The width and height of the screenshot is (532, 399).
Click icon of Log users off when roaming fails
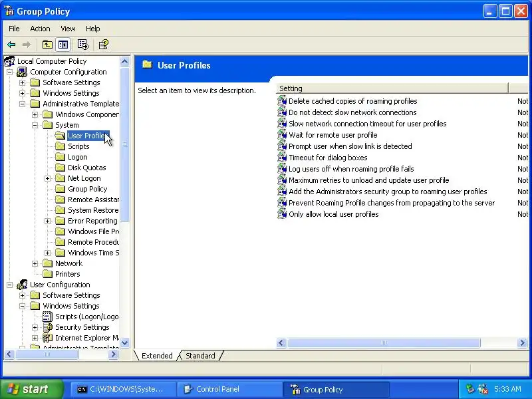(x=282, y=169)
